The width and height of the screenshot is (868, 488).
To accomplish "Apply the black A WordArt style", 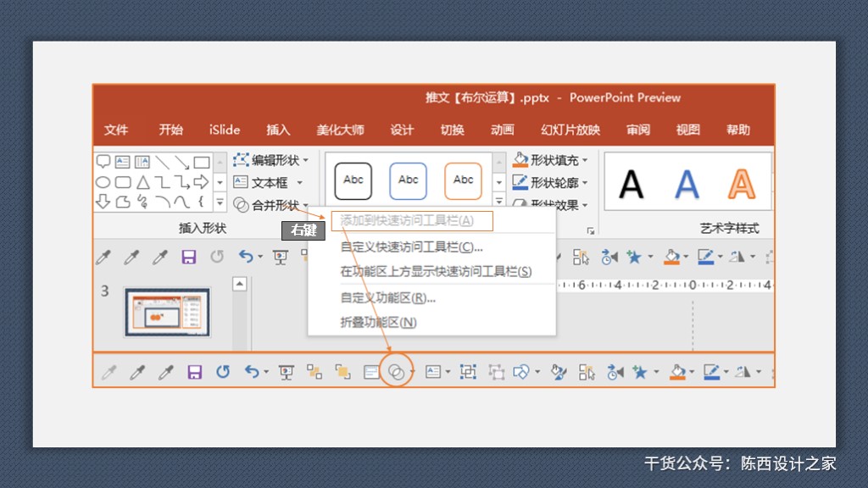I will click(x=631, y=184).
